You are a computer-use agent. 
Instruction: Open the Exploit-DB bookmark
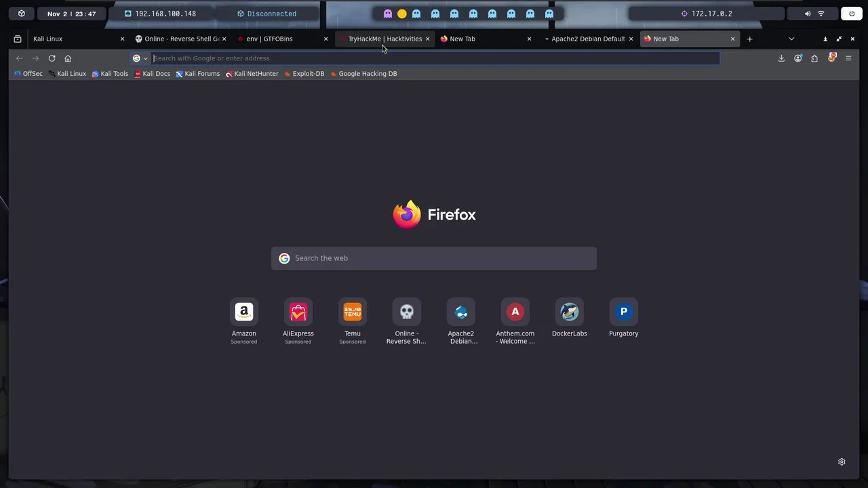point(304,74)
